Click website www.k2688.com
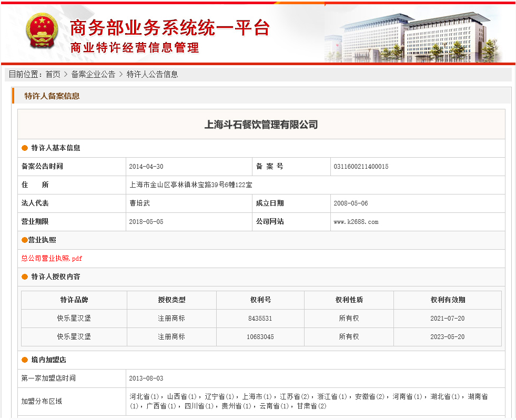Image resolution: width=516 pixels, height=420 pixels. click(356, 222)
